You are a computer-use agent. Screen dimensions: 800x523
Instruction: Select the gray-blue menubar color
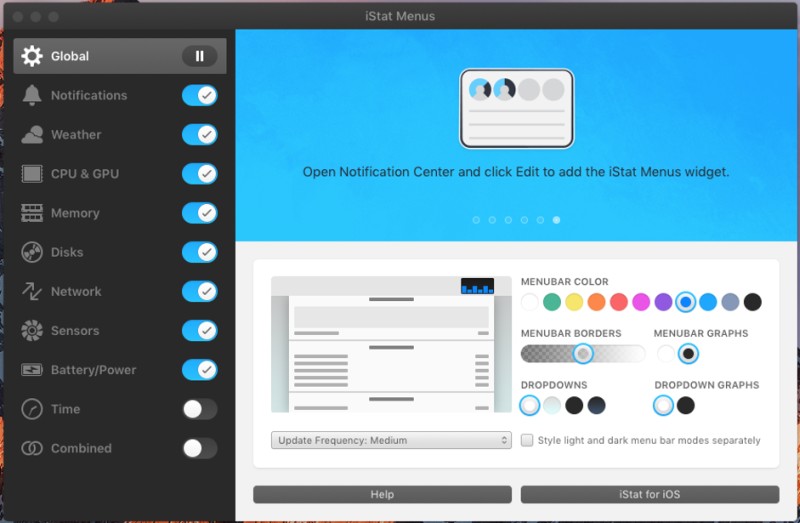tap(730, 302)
